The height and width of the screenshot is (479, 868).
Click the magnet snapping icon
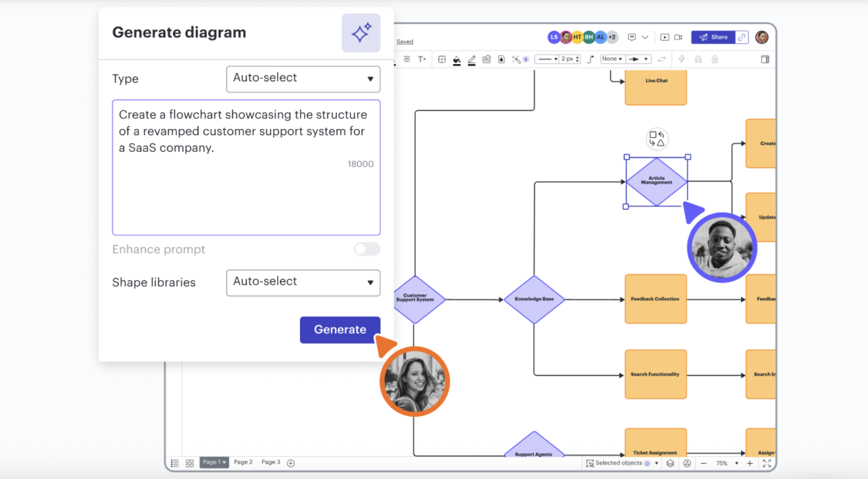click(698, 59)
